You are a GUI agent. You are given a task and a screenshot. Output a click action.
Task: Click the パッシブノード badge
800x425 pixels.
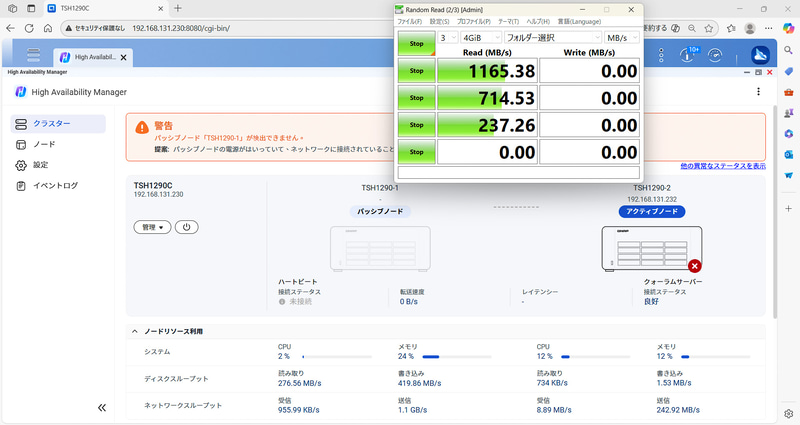[x=380, y=211]
